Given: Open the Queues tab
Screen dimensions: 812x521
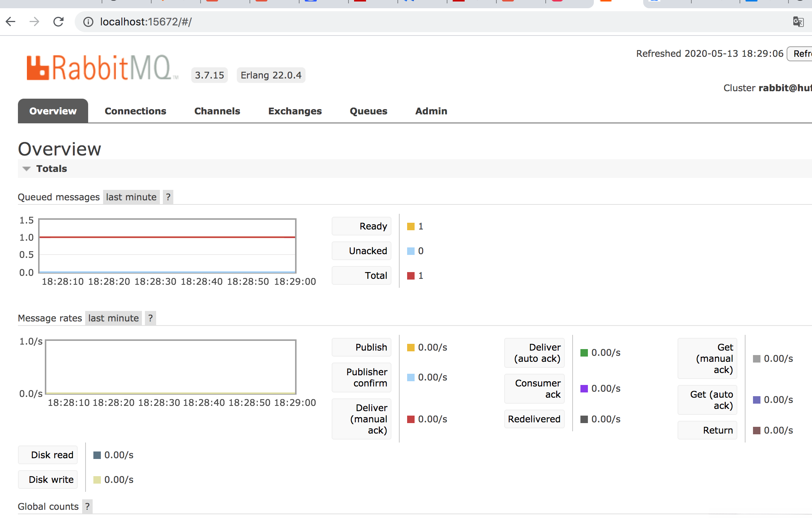Looking at the screenshot, I should [368, 111].
